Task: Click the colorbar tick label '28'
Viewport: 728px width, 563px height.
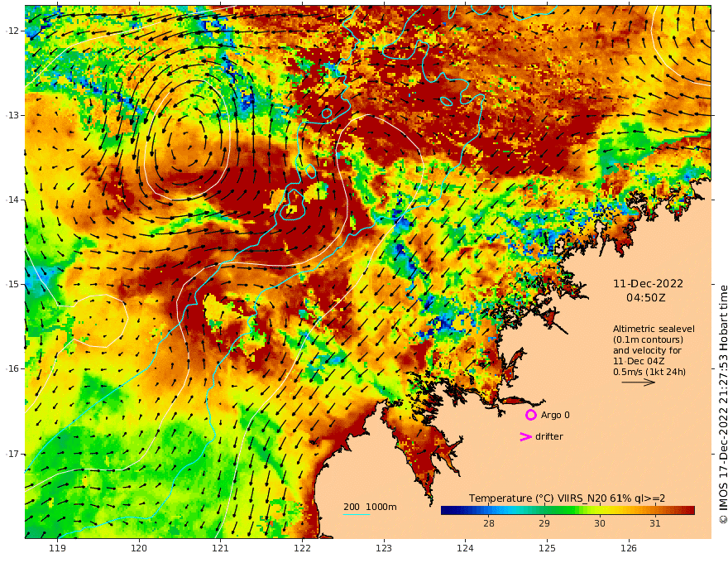Action: [x=488, y=523]
